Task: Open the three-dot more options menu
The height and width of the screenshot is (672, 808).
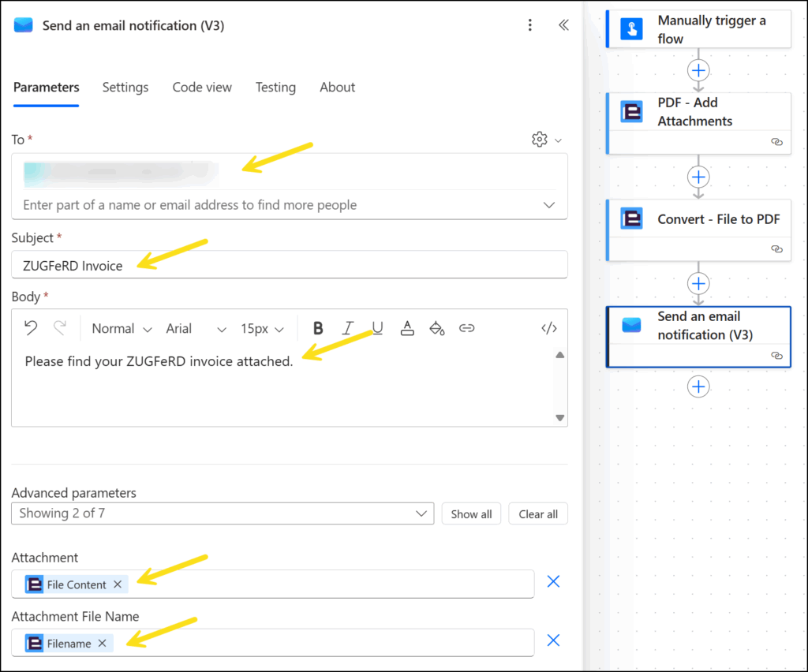Action: [x=530, y=25]
